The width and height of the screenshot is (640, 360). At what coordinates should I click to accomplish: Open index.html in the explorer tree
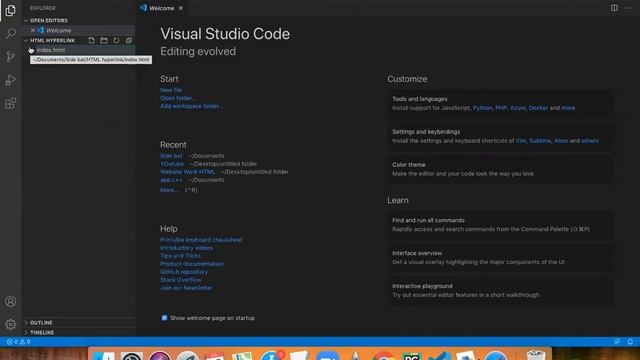tap(78, 50)
